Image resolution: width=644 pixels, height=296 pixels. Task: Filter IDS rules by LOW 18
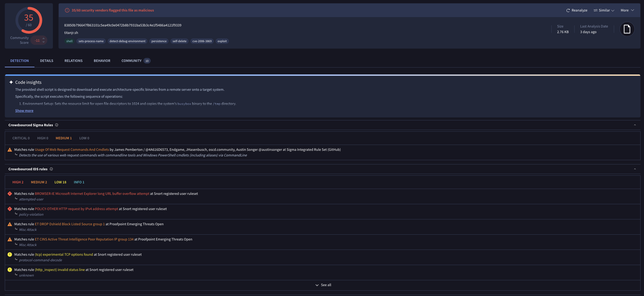tap(60, 182)
